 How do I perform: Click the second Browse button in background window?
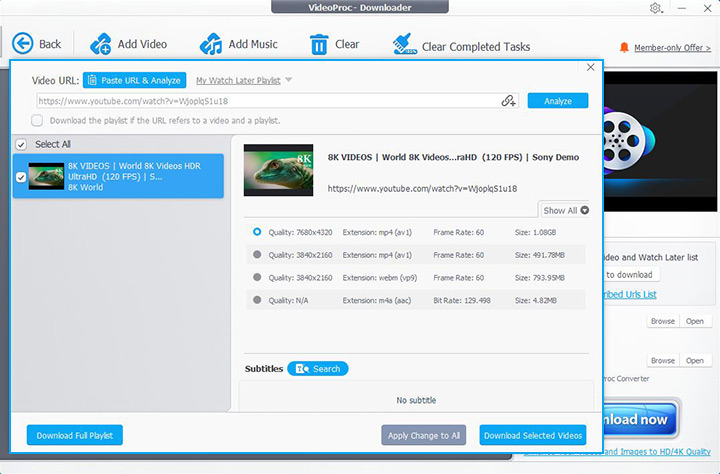point(663,361)
